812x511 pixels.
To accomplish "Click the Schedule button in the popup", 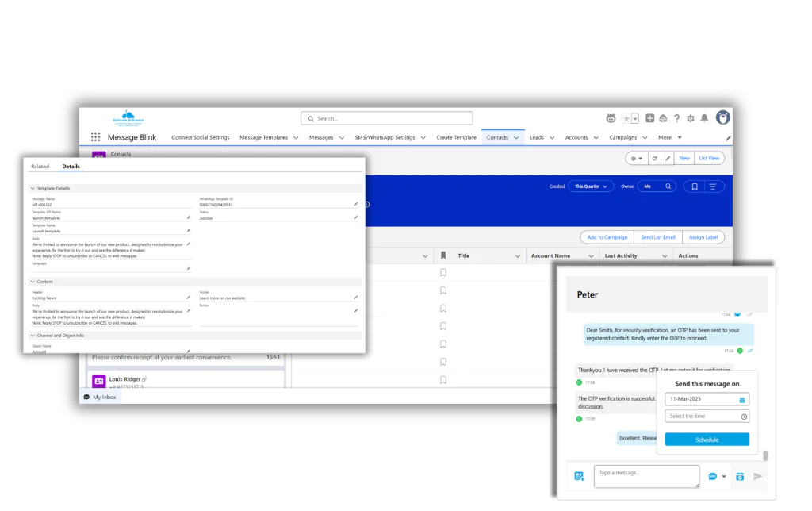I will click(x=706, y=439).
